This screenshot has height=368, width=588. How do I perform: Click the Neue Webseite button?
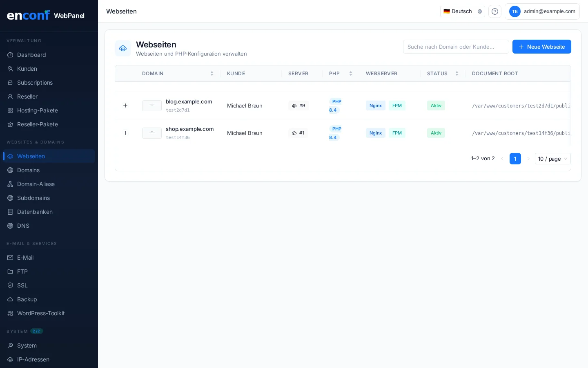click(542, 47)
